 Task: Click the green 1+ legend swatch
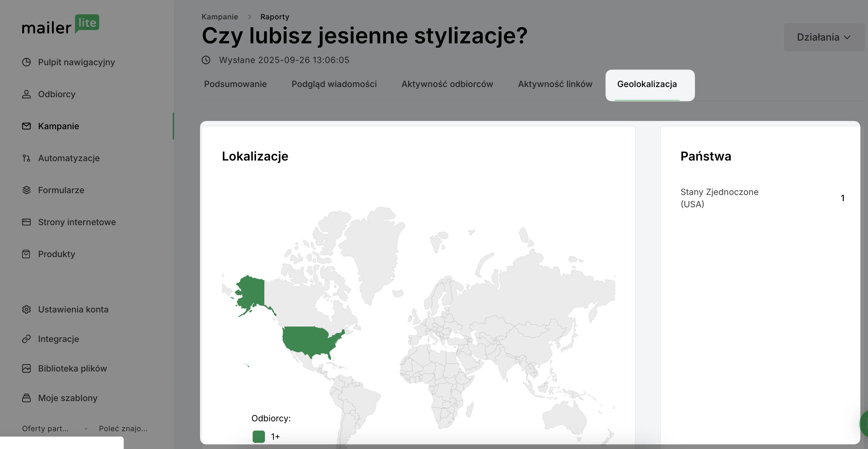[x=258, y=436]
